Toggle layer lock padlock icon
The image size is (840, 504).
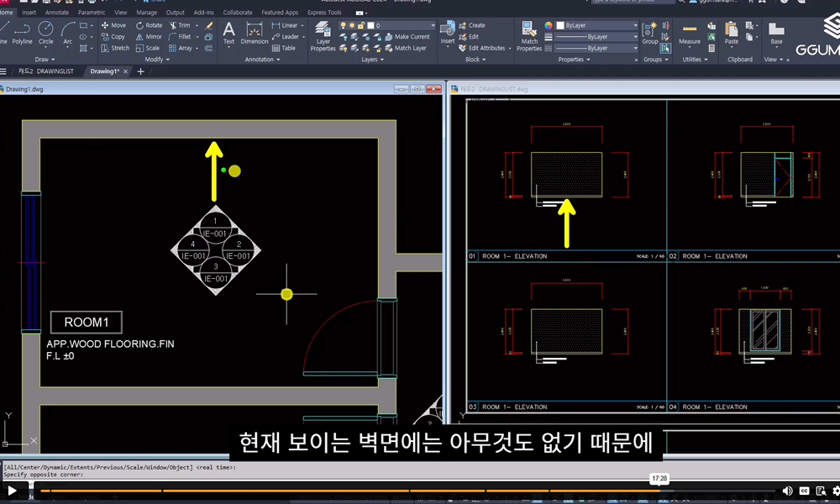[361, 25]
